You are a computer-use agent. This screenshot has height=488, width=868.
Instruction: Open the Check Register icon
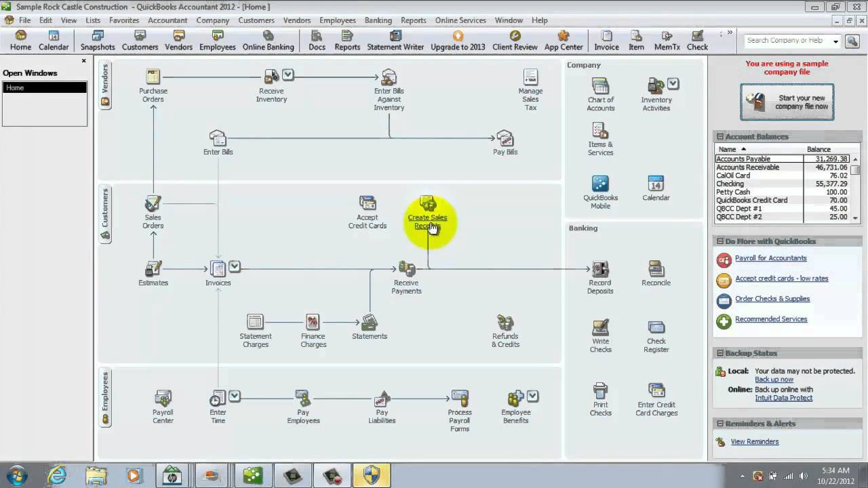point(656,327)
